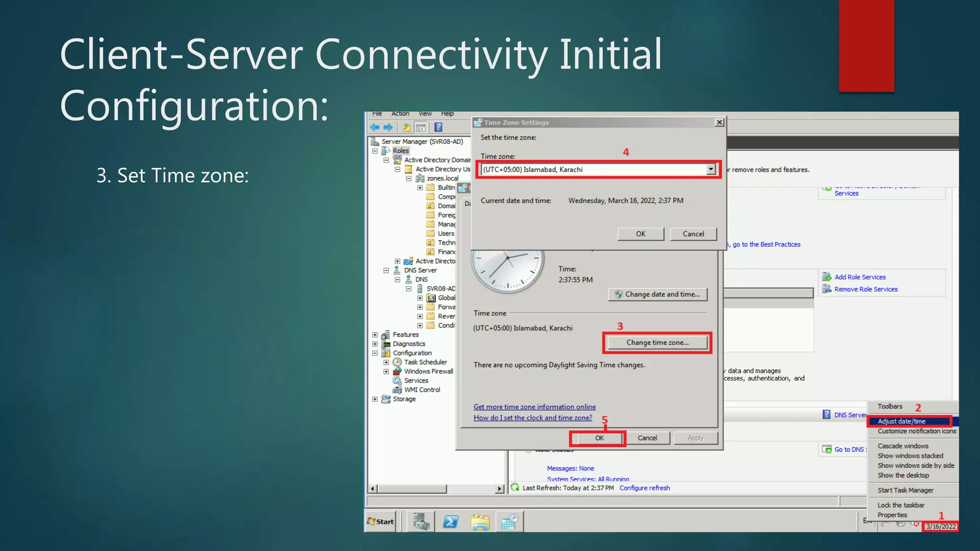Image resolution: width=980 pixels, height=551 pixels.
Task: Click the Show/Hide console tree toolbar icon
Action: pos(421,127)
